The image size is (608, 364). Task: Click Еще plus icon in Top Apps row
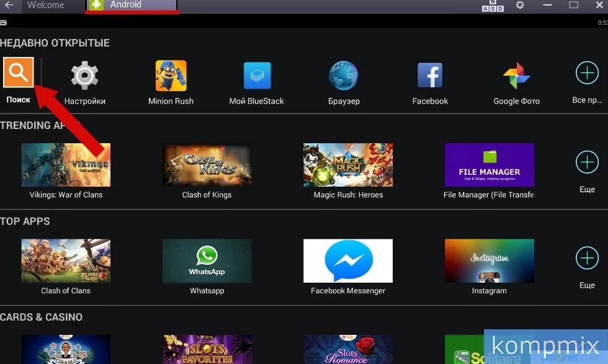(587, 258)
